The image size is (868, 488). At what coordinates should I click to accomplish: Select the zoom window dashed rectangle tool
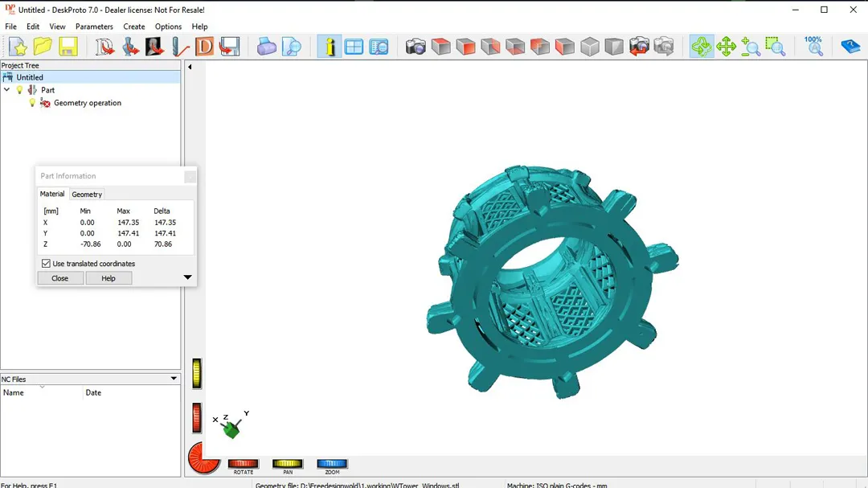pos(776,47)
